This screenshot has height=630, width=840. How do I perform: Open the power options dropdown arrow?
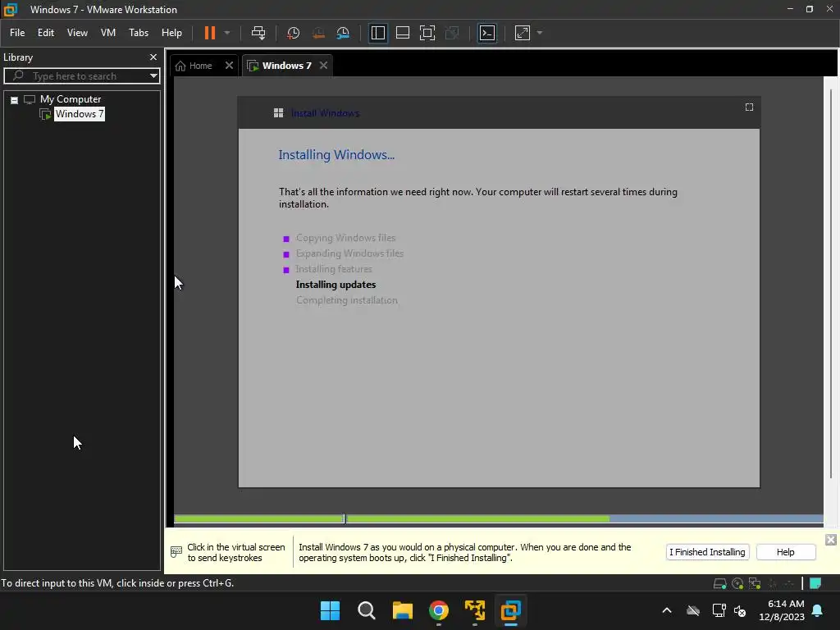[227, 33]
